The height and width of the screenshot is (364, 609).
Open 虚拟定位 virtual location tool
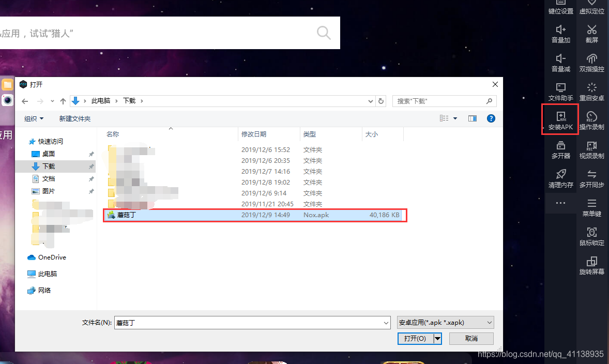click(591, 7)
